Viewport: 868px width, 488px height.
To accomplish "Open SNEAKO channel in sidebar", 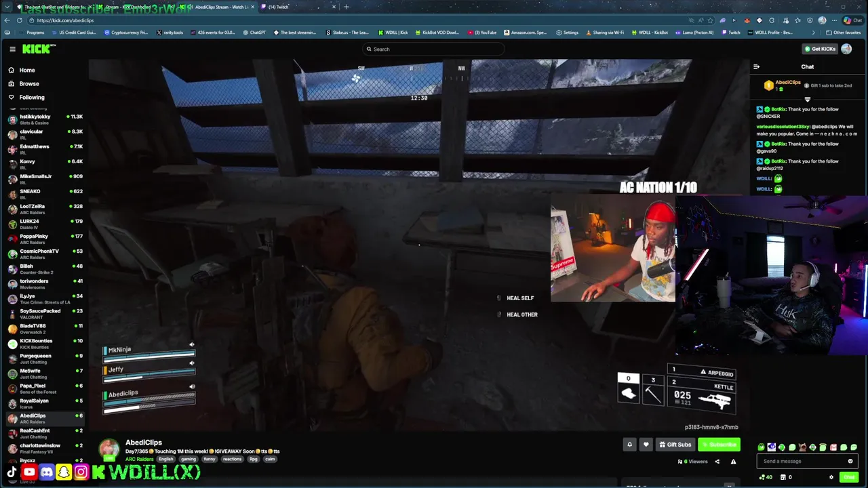I will coord(45,194).
